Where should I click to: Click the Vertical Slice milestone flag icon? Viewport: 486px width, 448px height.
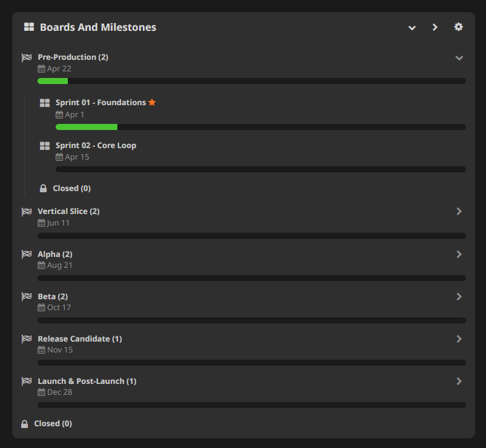[26, 211]
